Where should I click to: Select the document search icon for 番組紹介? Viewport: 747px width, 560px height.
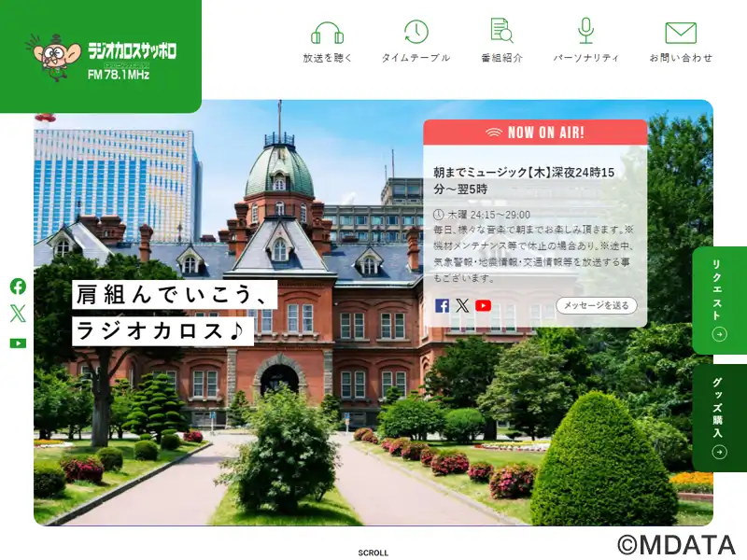pyautogui.click(x=501, y=31)
